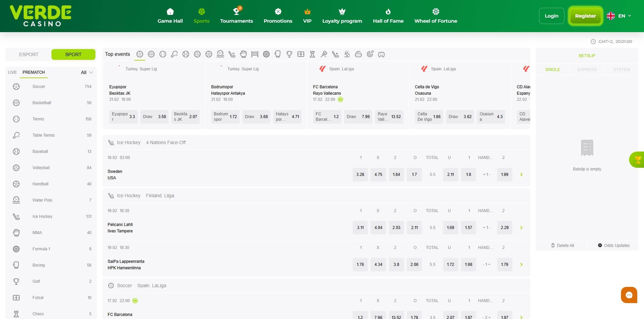Open the Wheel of Fortune section

(436, 16)
